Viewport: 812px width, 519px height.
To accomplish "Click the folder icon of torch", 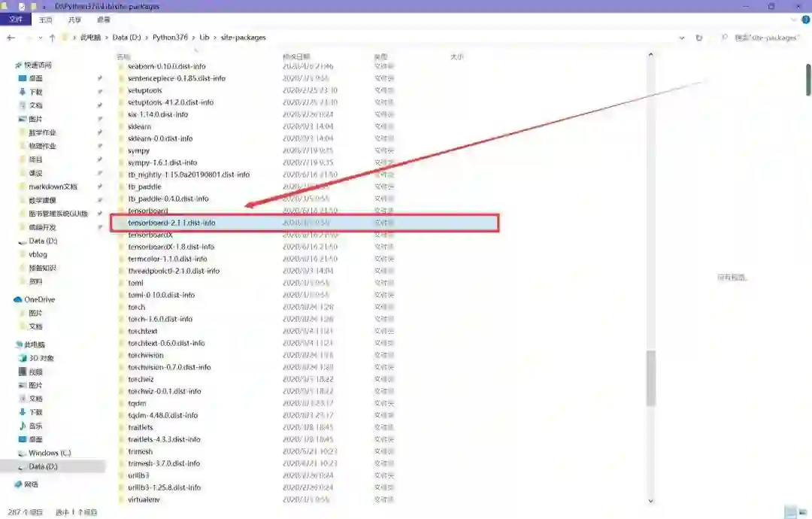I will (122, 307).
